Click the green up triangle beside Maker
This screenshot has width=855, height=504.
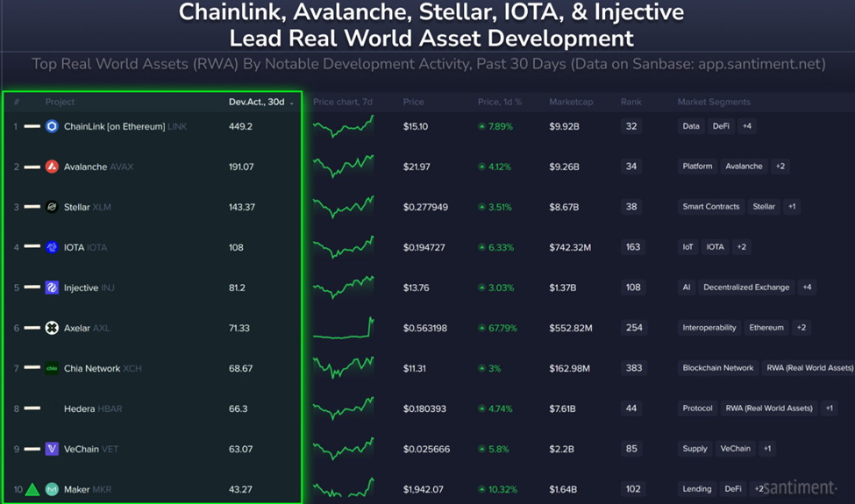click(32, 489)
